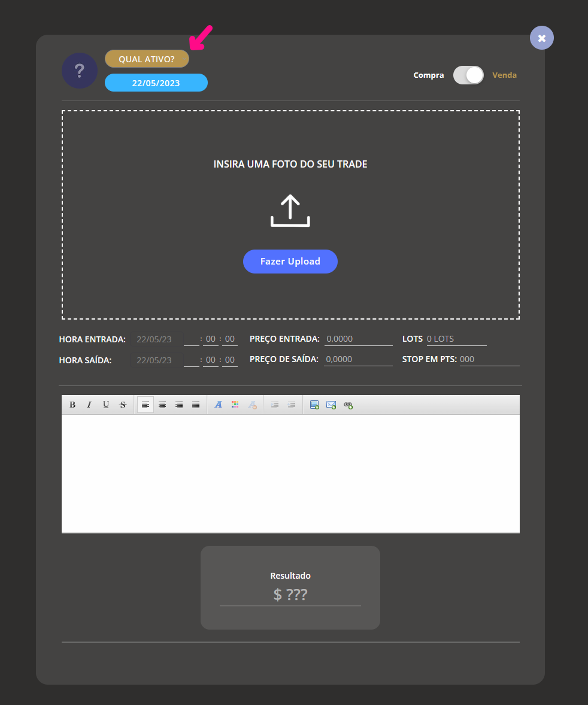The height and width of the screenshot is (705, 588).
Task: Switch the Compra/Venda toggle
Action: (468, 75)
